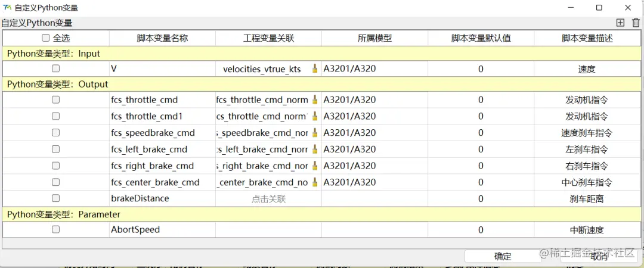Close the 自定义Python变量 window
Screen dimensions: 644x268
[627, 7]
